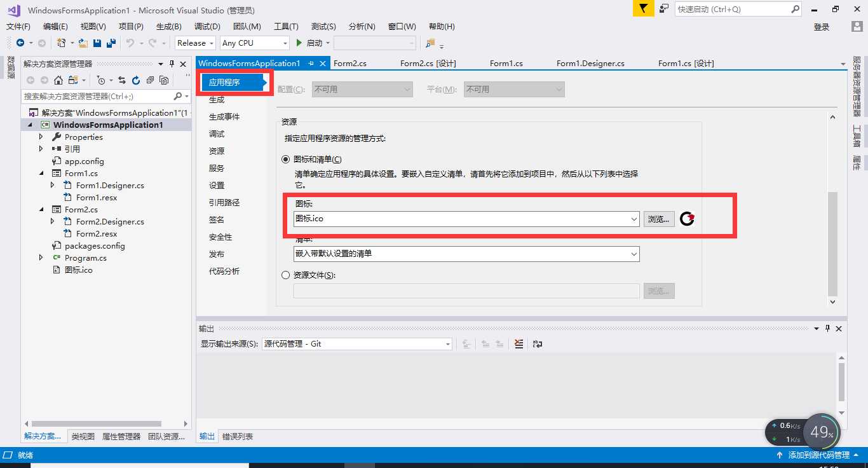Collapse the Form1.cs tree node
The image size is (868, 468).
pyautogui.click(x=41, y=173)
